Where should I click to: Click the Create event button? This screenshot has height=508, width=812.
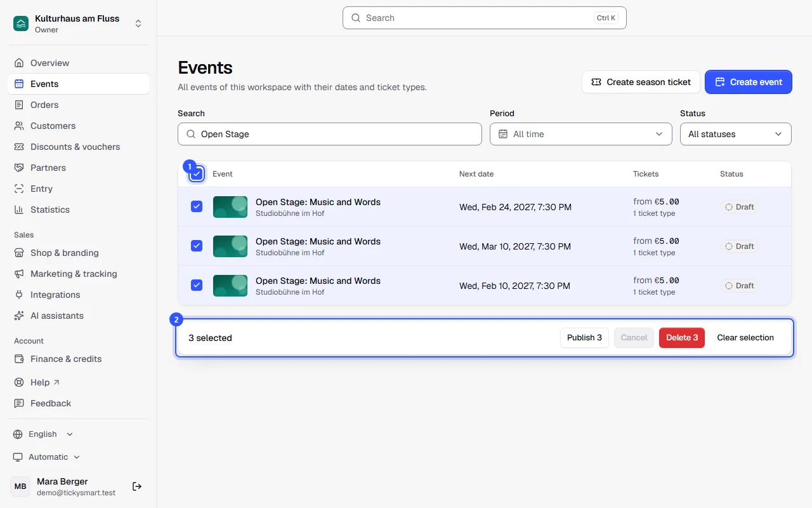click(x=749, y=82)
